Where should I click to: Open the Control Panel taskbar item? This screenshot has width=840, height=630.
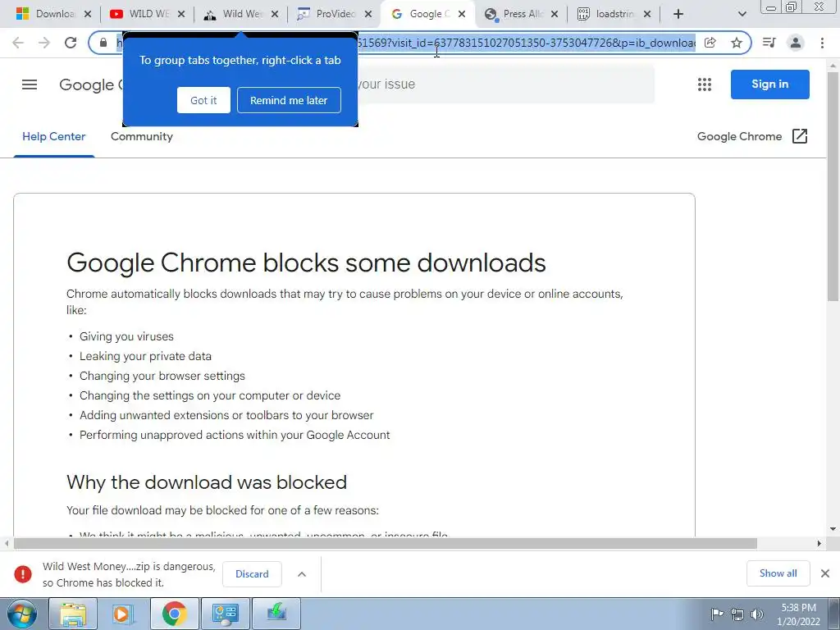[225, 614]
